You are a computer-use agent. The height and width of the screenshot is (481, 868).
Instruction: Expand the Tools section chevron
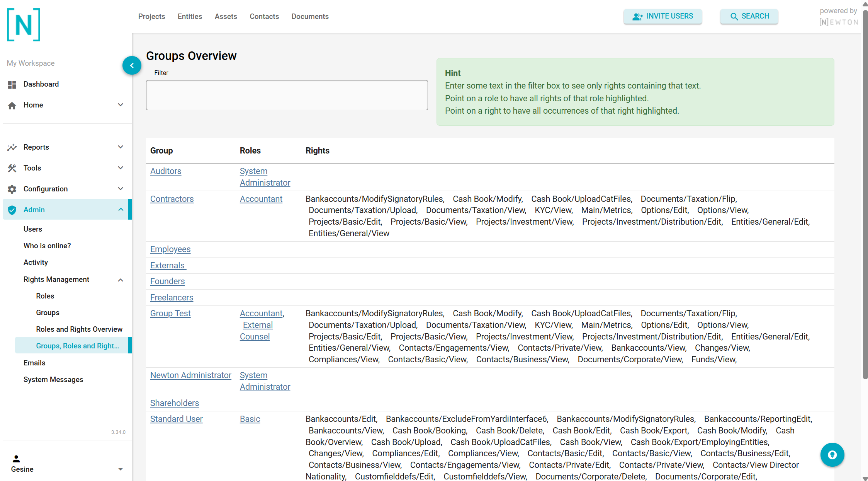click(x=121, y=168)
